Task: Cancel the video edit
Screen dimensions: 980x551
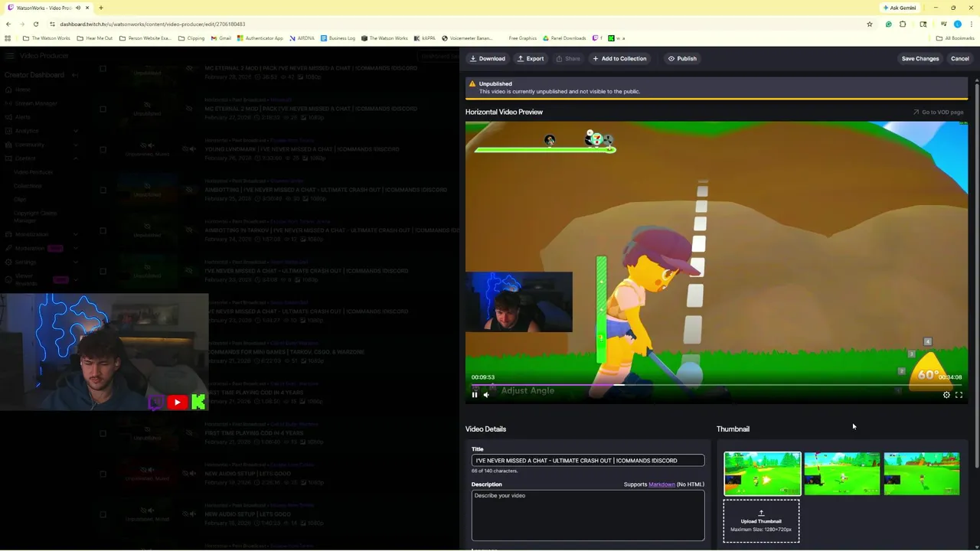Action: [x=959, y=59]
